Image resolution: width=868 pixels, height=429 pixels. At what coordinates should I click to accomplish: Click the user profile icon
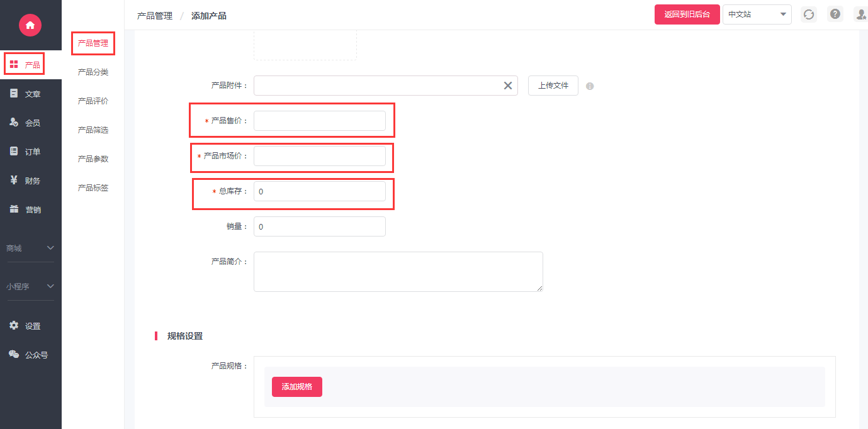click(x=860, y=14)
